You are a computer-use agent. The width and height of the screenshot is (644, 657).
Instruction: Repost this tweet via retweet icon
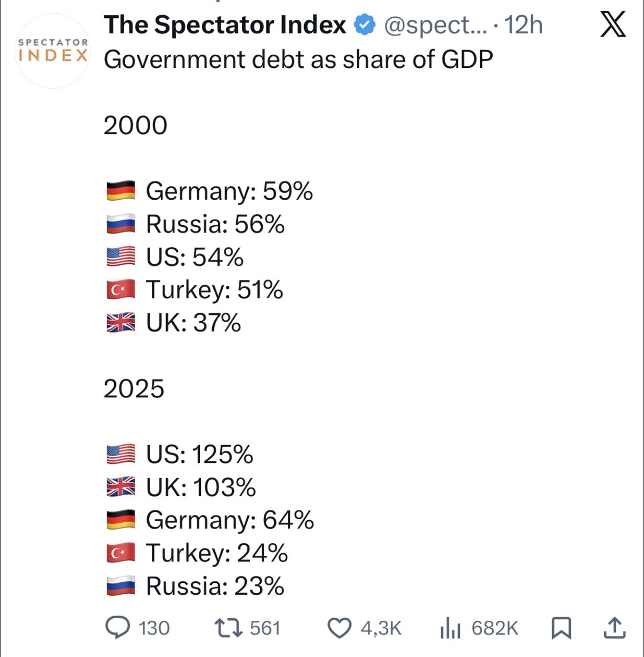click(x=228, y=628)
